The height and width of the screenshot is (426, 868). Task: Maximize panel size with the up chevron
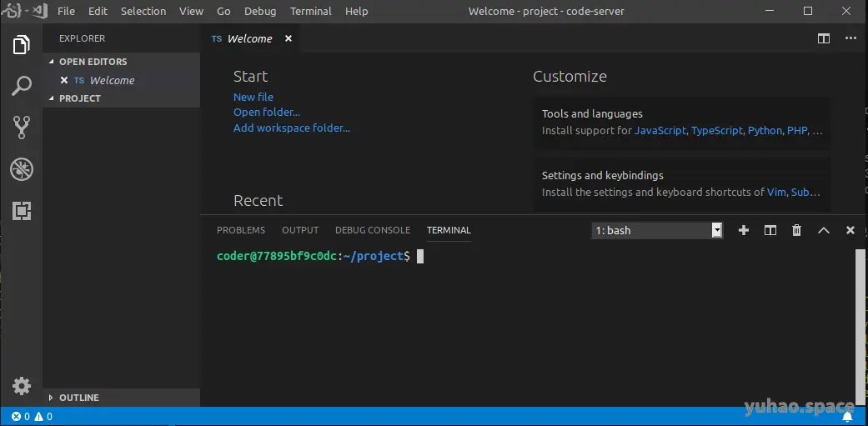coord(824,230)
